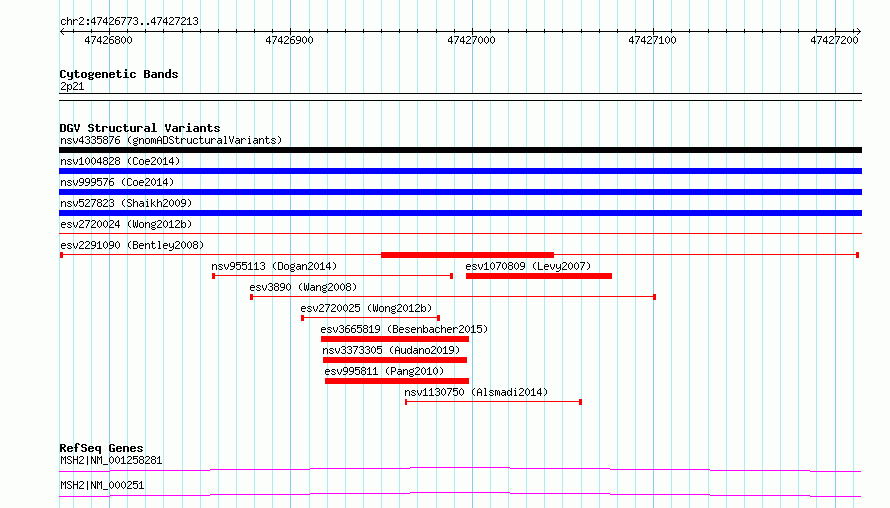890x508 pixels.
Task: Click the blue nsv1004828 variant bar
Action: click(x=460, y=171)
